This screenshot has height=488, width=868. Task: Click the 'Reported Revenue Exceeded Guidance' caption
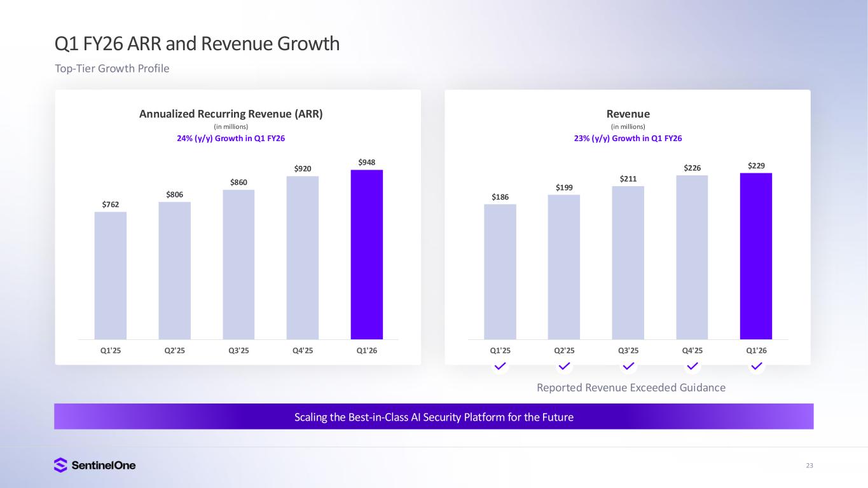631,388
